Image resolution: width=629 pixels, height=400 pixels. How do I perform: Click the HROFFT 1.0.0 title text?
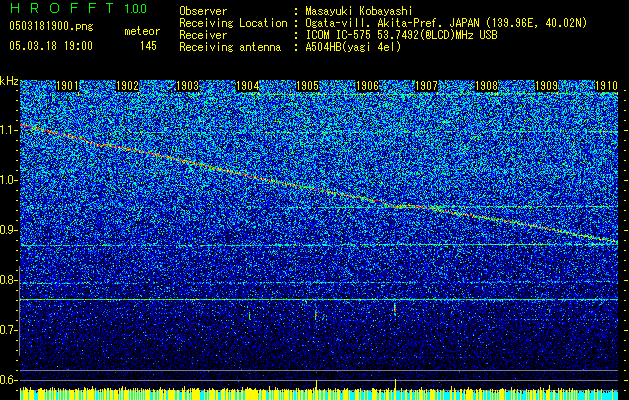pos(78,8)
